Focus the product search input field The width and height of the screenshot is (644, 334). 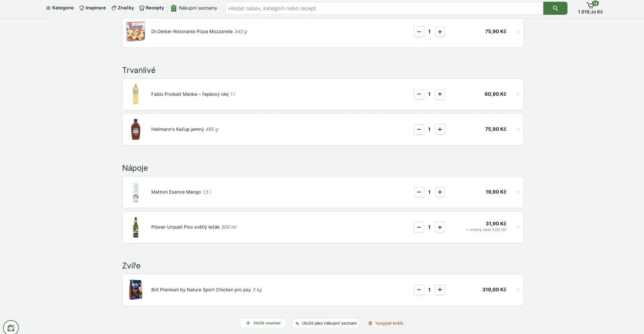coord(384,8)
